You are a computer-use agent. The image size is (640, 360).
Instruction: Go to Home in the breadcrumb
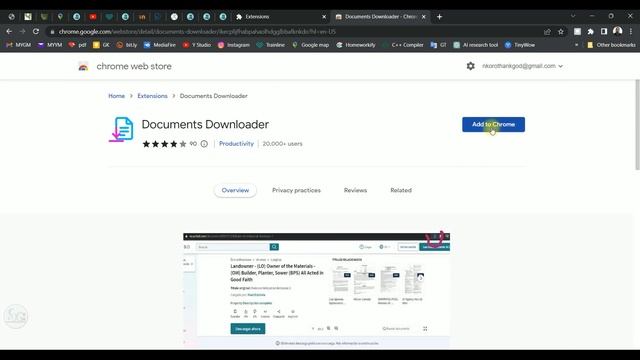(x=116, y=96)
